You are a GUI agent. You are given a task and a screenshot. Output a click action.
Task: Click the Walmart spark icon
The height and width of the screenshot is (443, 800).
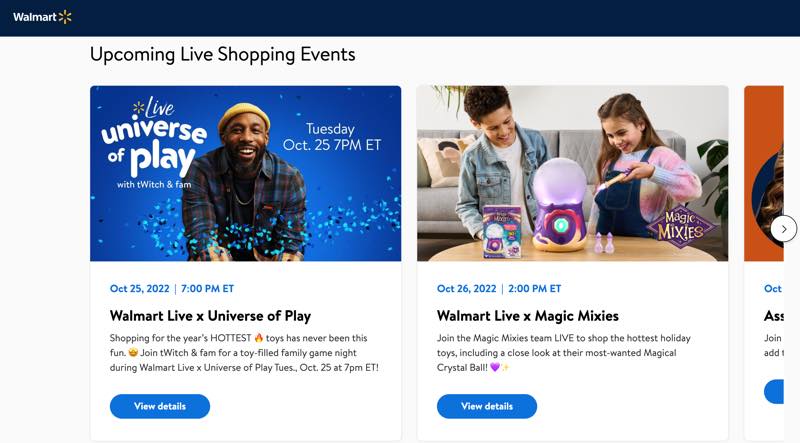coord(65,17)
